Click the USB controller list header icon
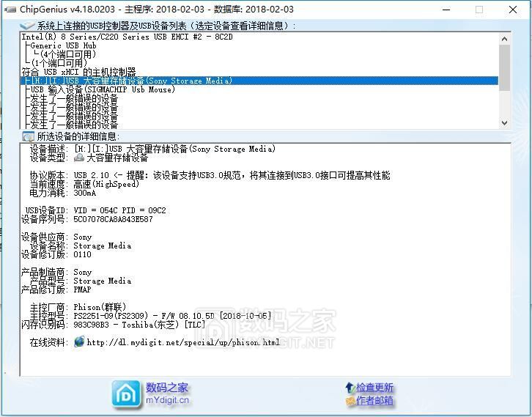 28,26
